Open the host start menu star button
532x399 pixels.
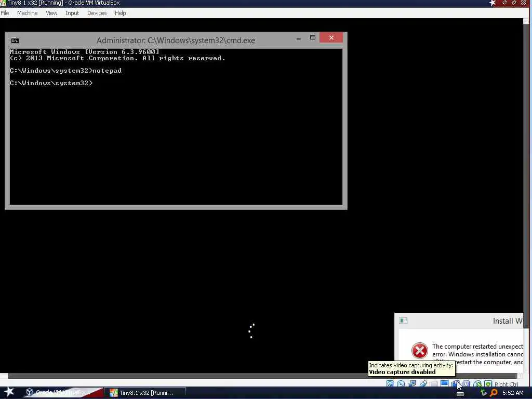(x=9, y=392)
